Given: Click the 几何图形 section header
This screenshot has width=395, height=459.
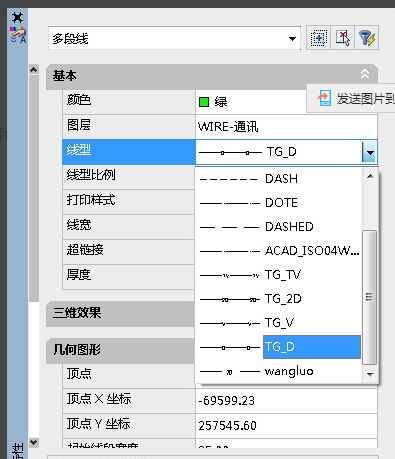Looking at the screenshot, I should (x=120, y=350).
